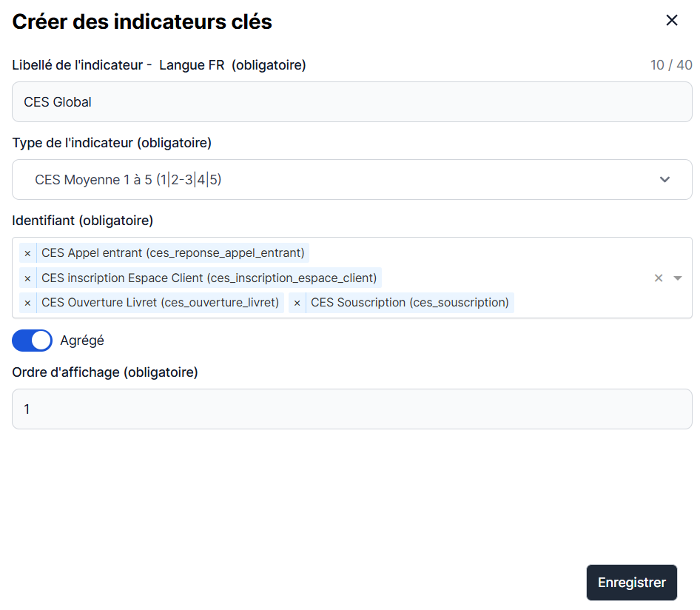The height and width of the screenshot is (610, 700).
Task: Focus the Ordre d'affichage input field
Action: [x=351, y=409]
